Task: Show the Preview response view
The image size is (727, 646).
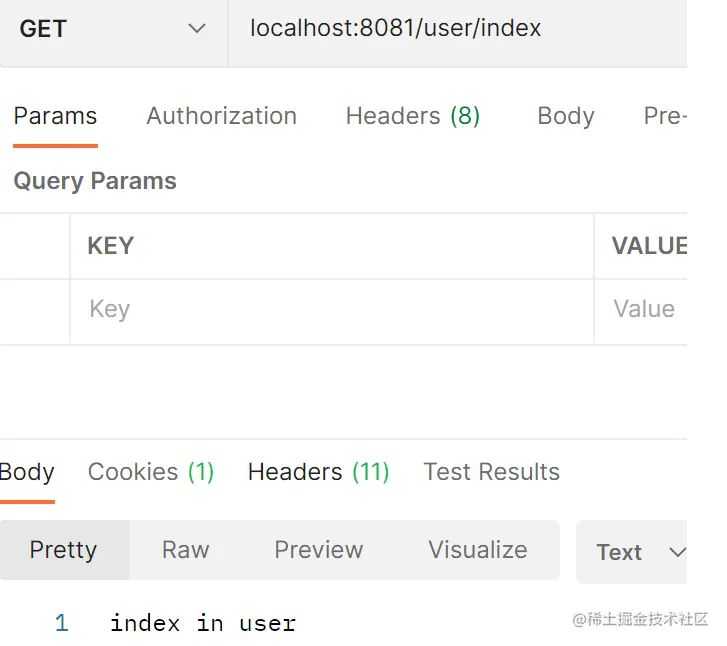Action: (x=318, y=550)
